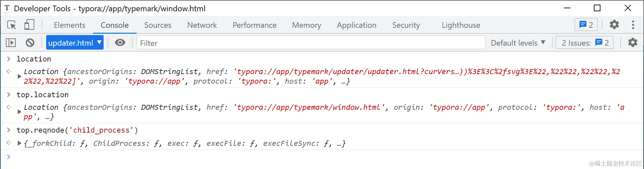644x169 pixels.
Task: Open the Performance tab
Action: [x=254, y=25]
